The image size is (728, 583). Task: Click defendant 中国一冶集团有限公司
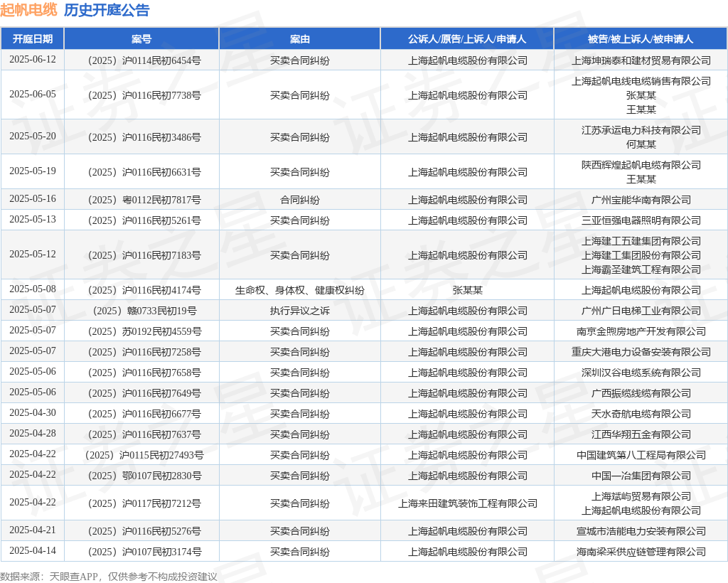641,476
